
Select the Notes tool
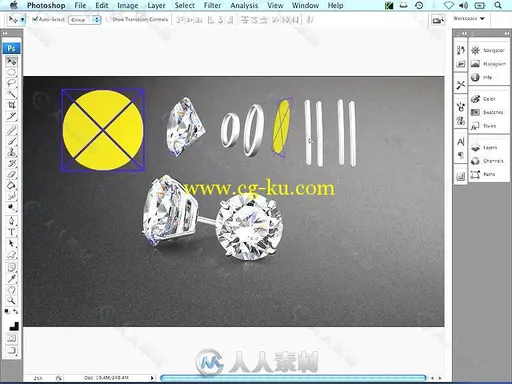11,267
